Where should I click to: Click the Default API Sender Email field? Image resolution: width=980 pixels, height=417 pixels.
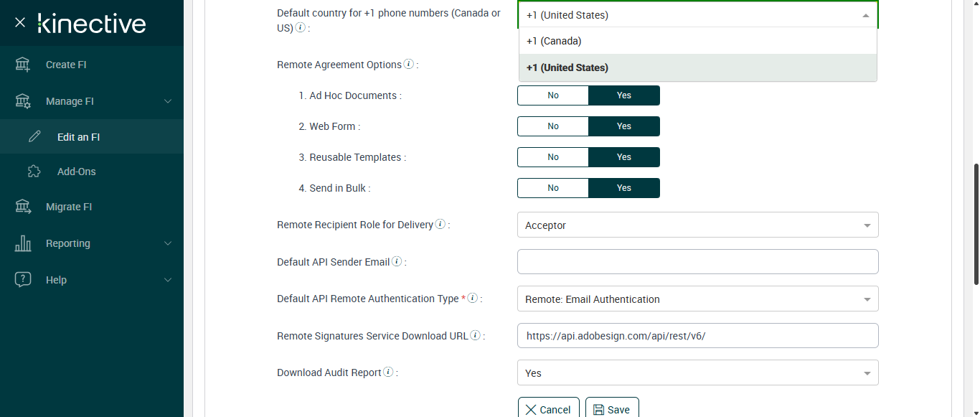pyautogui.click(x=697, y=262)
